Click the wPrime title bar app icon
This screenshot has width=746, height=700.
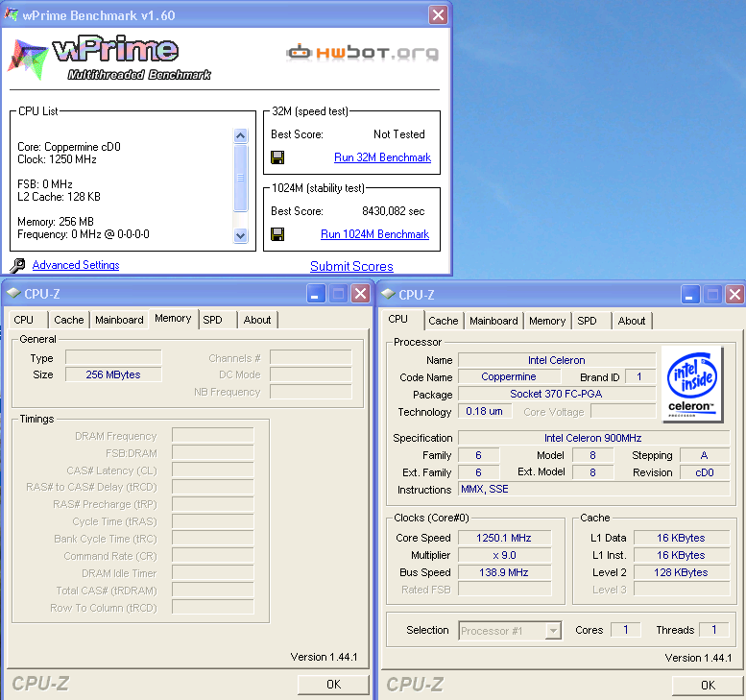tap(12, 14)
